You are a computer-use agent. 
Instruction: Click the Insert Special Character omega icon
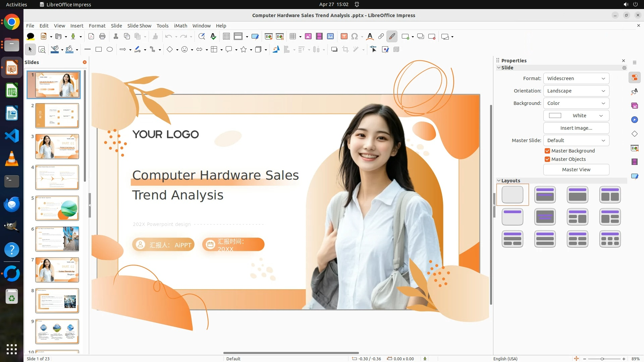pyautogui.click(x=355, y=37)
